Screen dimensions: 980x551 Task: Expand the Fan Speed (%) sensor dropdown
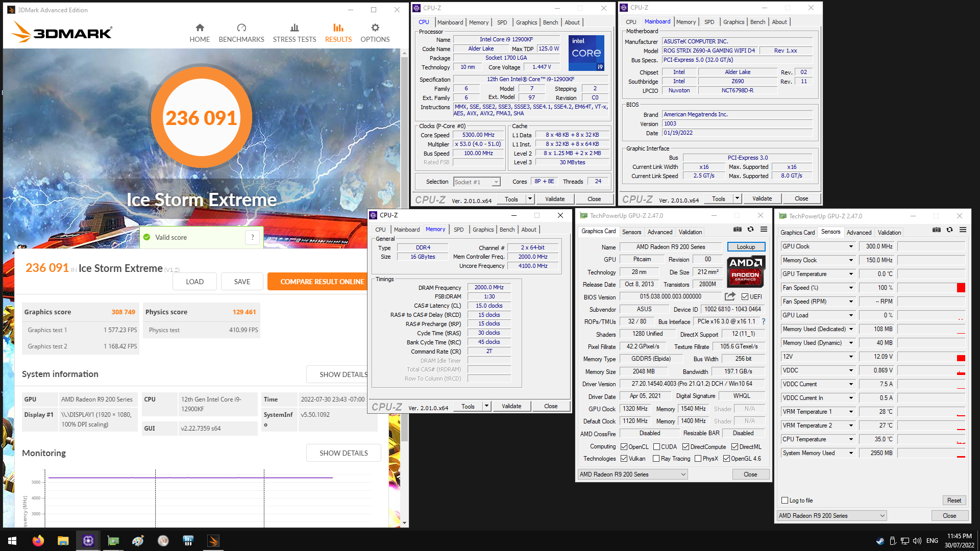pos(851,288)
